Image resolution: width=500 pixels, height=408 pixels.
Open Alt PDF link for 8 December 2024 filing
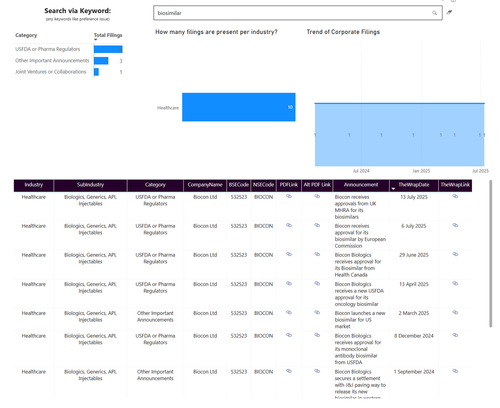[x=317, y=335]
